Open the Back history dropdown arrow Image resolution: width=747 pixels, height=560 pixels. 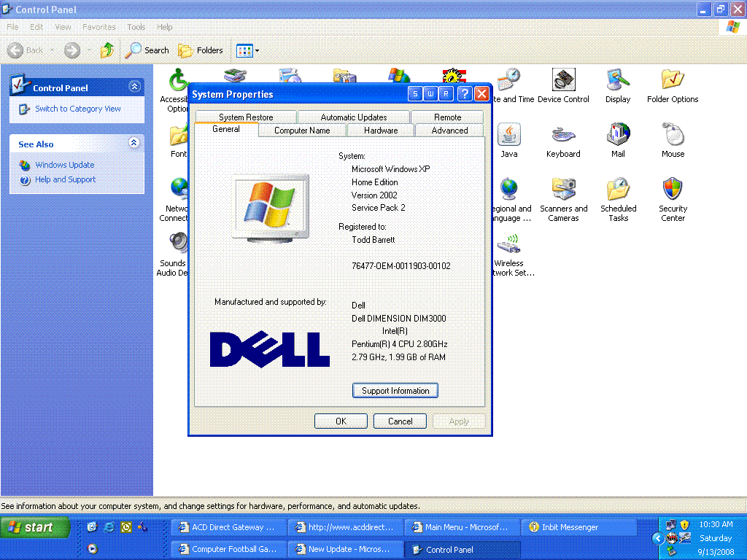click(52, 50)
